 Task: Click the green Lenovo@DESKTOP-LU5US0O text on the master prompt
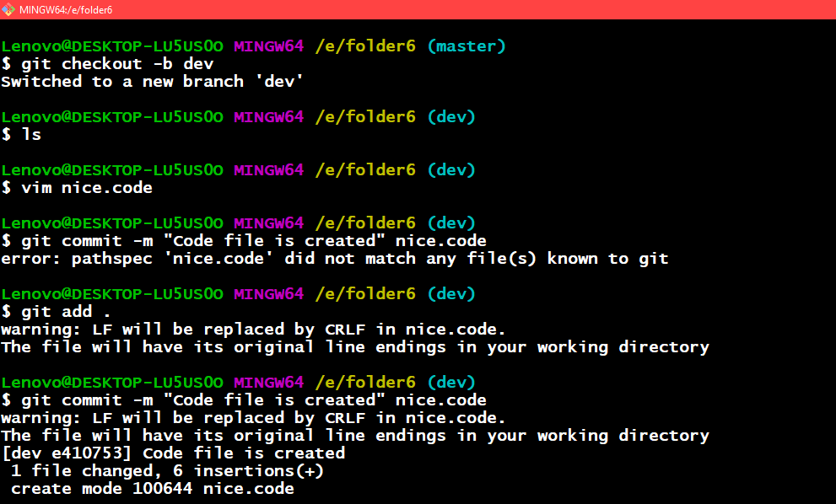tap(112, 46)
